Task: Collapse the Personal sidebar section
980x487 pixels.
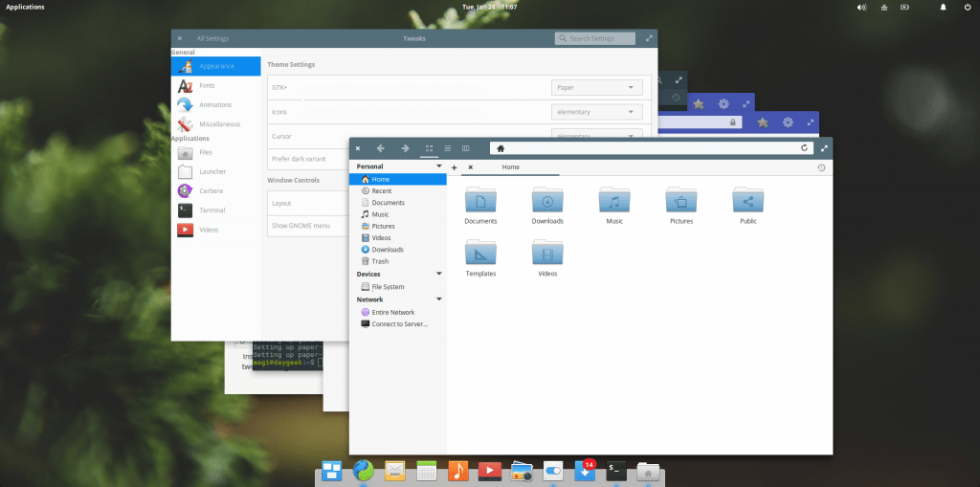Action: click(439, 166)
